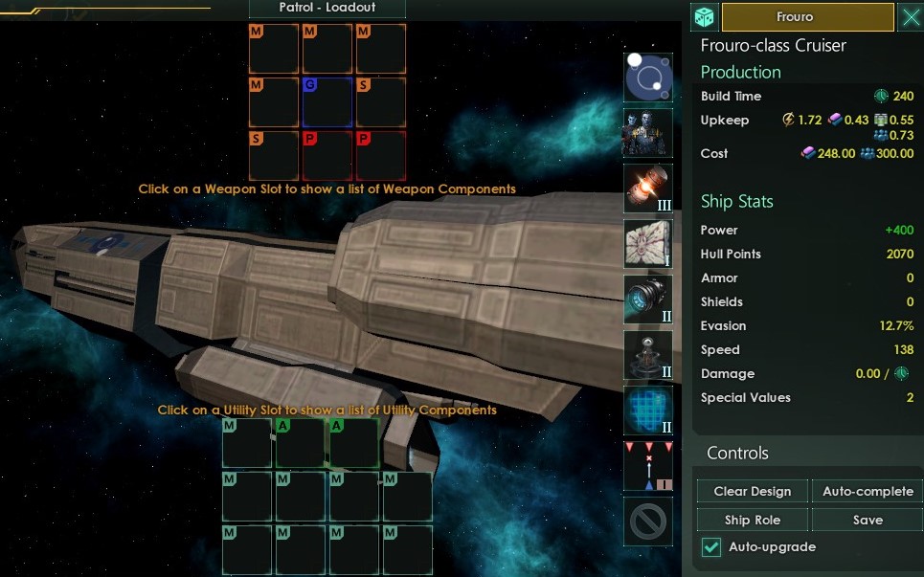The image size is (924, 577).
Task: Select the crew portrait component slot
Action: click(x=648, y=133)
